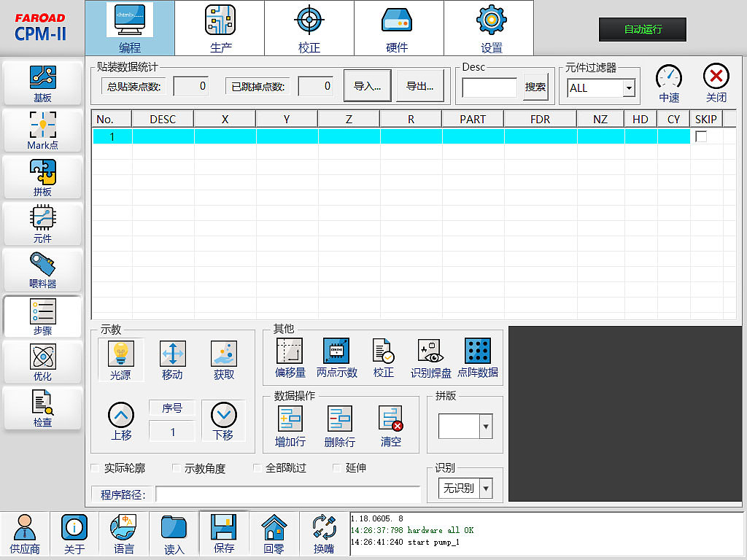
Task: Click the 上移 move up arrow
Action: [x=121, y=421]
